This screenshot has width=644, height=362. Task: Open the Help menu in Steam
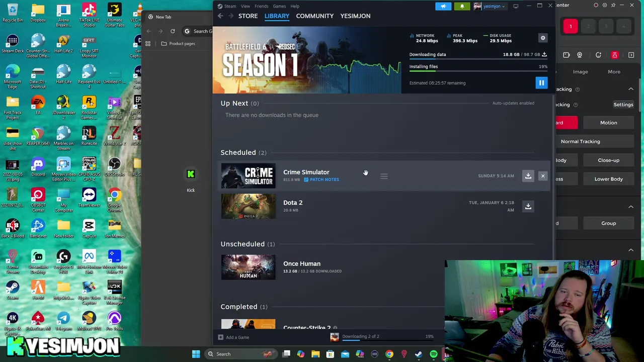click(x=295, y=6)
